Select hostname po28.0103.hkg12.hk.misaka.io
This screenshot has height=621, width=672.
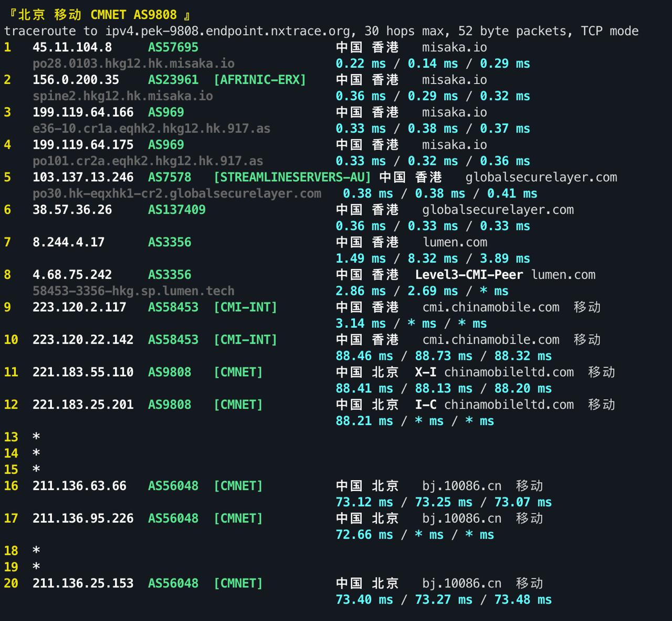tap(134, 64)
